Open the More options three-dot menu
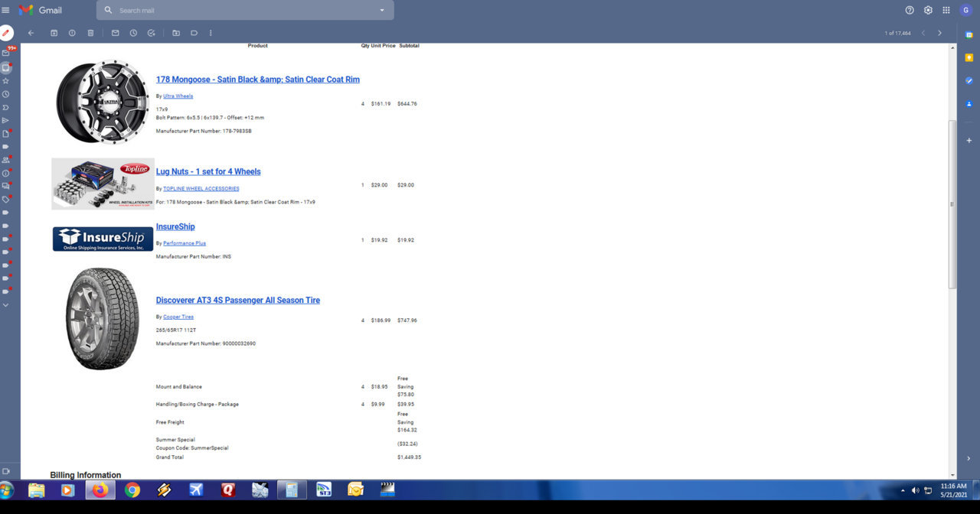The height and width of the screenshot is (514, 980). 211,33
